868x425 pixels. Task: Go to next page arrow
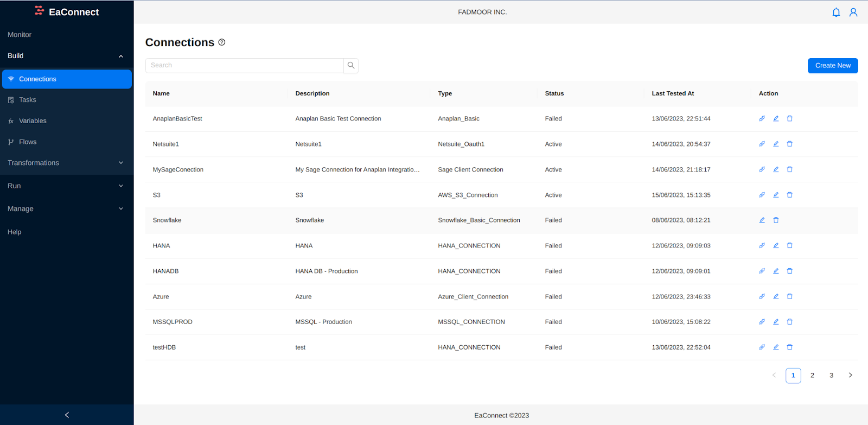click(850, 376)
